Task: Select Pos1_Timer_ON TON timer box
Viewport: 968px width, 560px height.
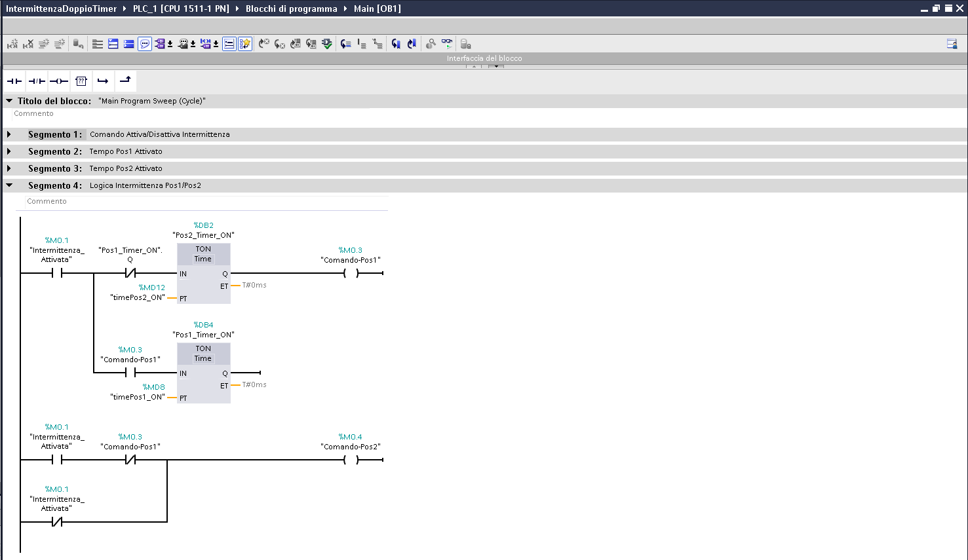Action: click(x=203, y=373)
